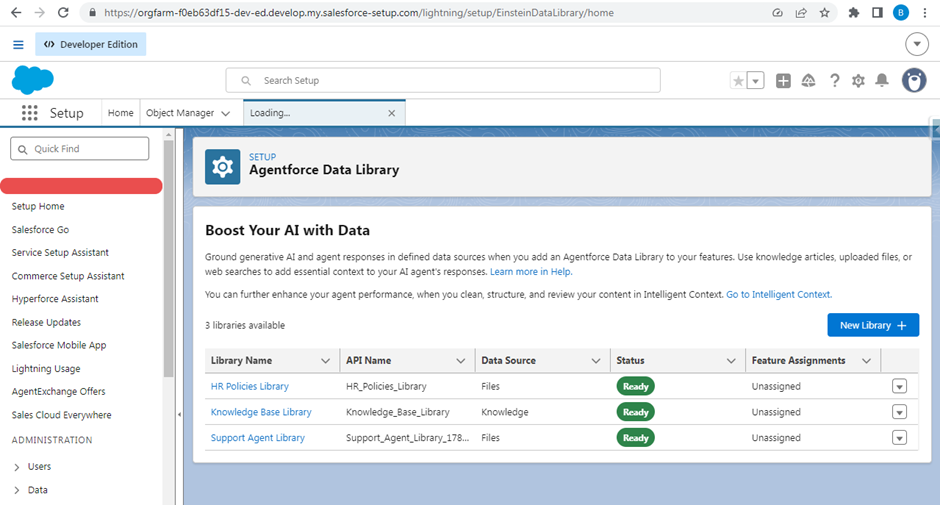
Task: Open the user profile avatar in the header
Action: (x=914, y=80)
